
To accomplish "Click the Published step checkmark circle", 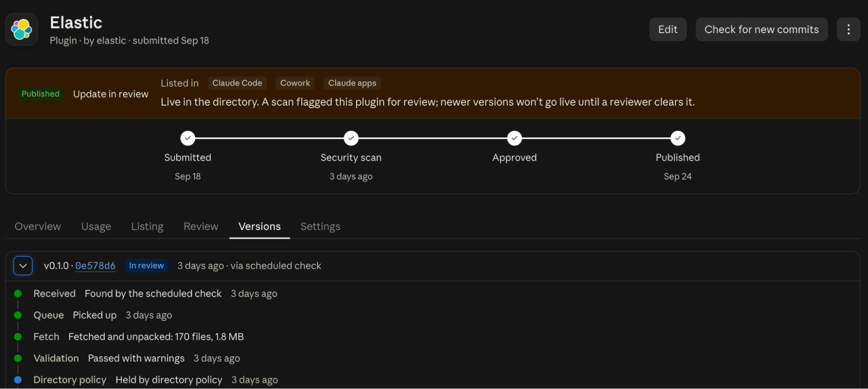I will (678, 138).
